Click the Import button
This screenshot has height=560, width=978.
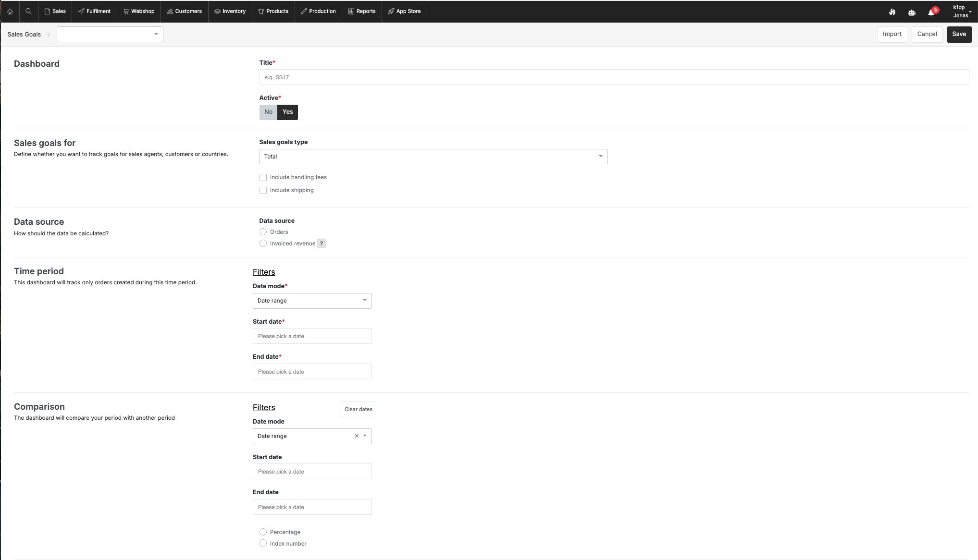[892, 34]
